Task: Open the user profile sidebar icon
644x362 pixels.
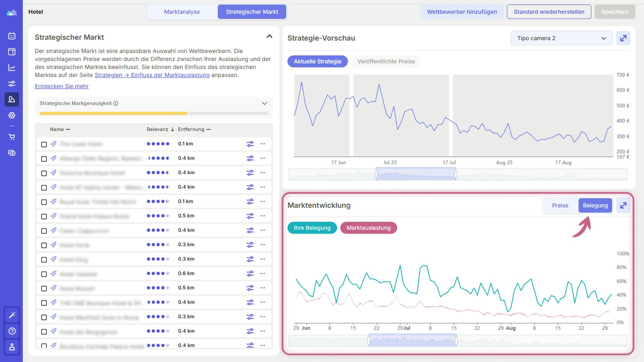Action: [x=12, y=347]
